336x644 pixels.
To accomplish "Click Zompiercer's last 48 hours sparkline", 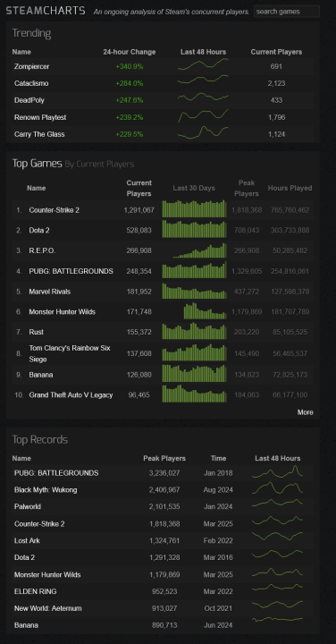I will click(203, 64).
